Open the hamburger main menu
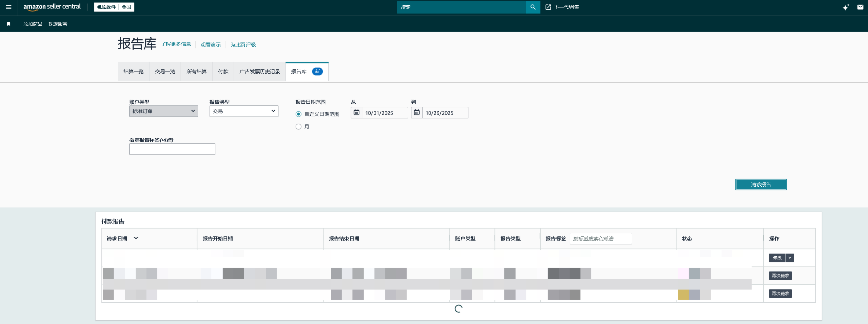The image size is (868, 324). 8,7
